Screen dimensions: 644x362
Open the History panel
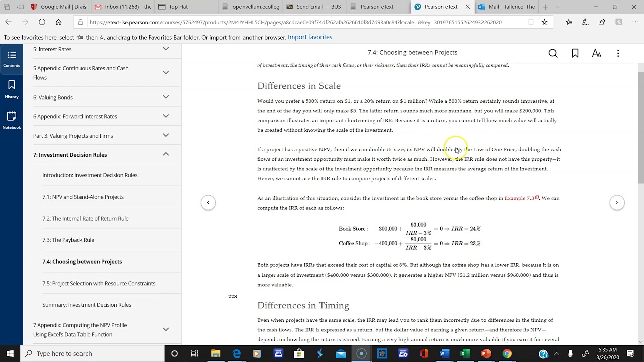coord(12,89)
